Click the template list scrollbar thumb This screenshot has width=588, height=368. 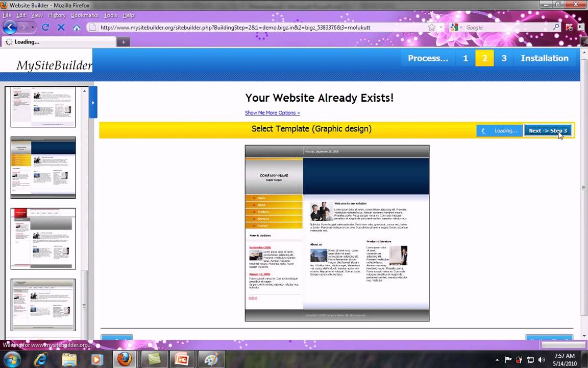[x=84, y=305]
